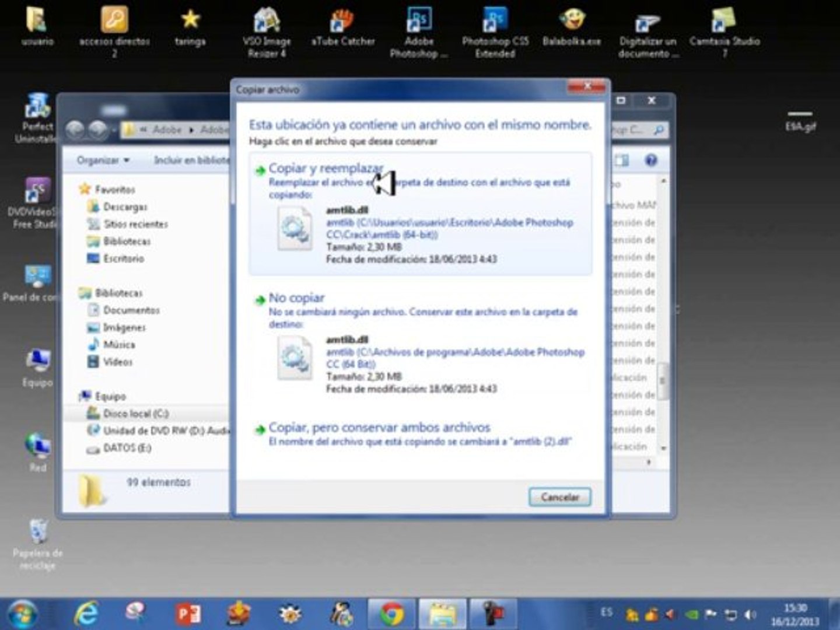Select Balabolka.exe desktop icon
Viewport: 840px width, 630px height.
coord(572,27)
